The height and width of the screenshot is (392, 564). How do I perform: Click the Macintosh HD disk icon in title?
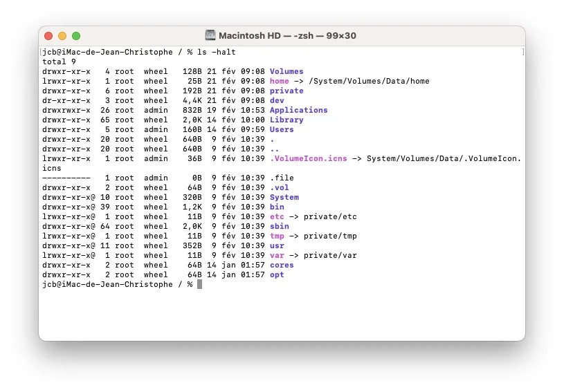[210, 35]
